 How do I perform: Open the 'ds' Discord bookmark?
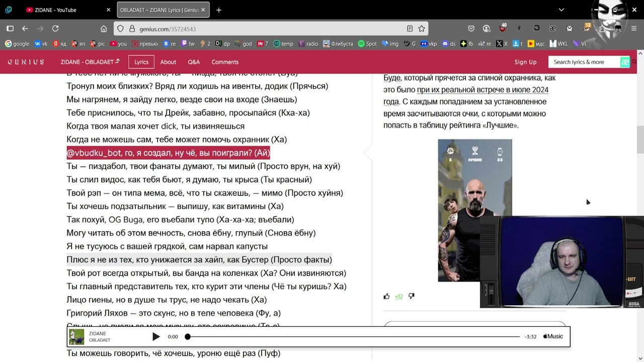click(x=448, y=44)
